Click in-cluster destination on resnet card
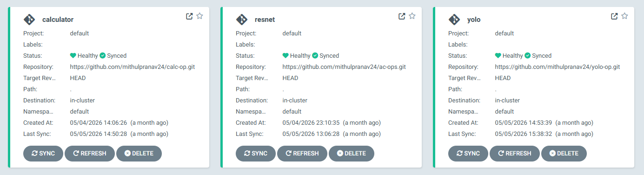This screenshot has width=644, height=175. click(x=295, y=101)
